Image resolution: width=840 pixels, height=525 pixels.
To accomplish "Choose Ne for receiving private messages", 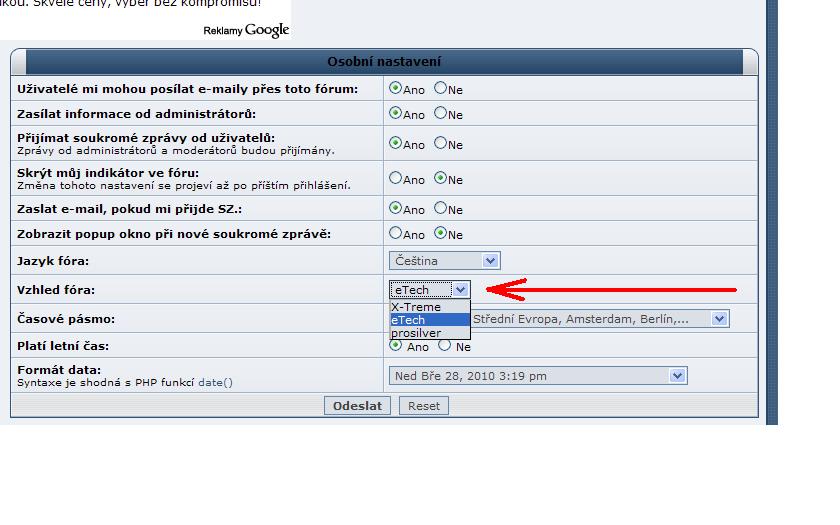I will click(x=440, y=143).
